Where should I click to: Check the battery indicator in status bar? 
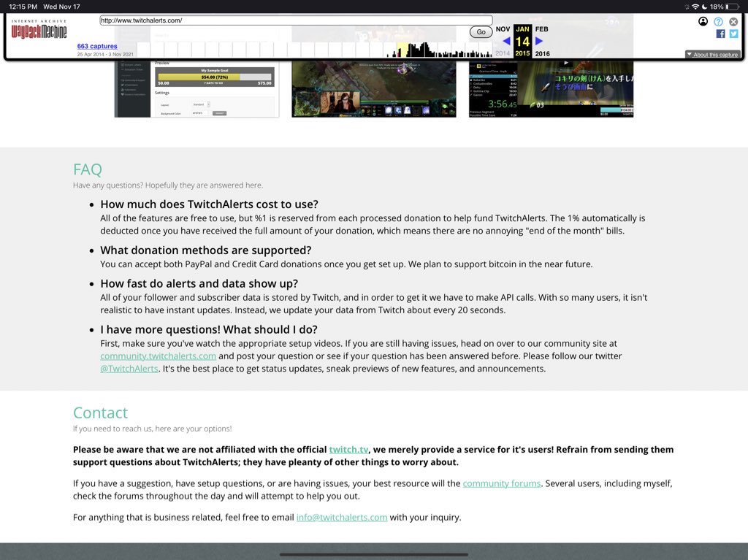point(732,7)
